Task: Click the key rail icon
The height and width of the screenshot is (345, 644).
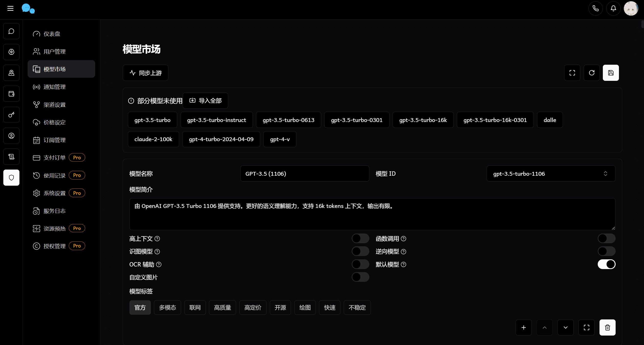Action: (x=11, y=115)
